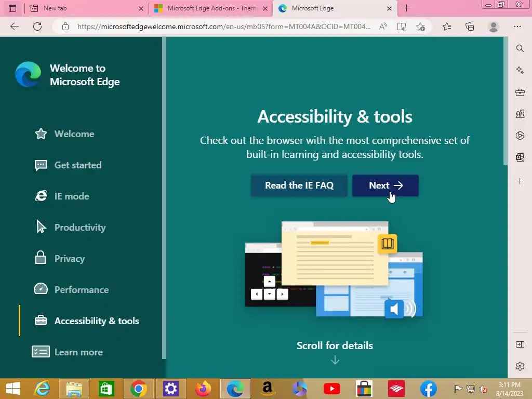Launch Firefox from taskbar
This screenshot has width=532, height=399.
(x=203, y=389)
